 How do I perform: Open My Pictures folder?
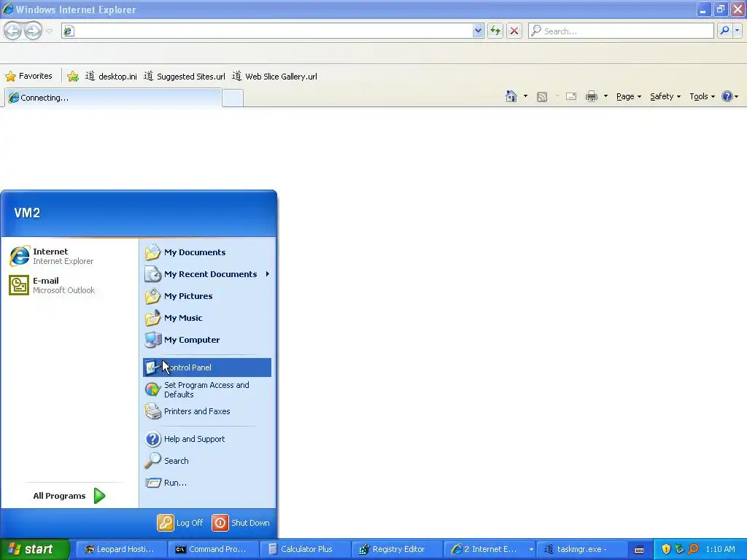[x=206, y=296]
